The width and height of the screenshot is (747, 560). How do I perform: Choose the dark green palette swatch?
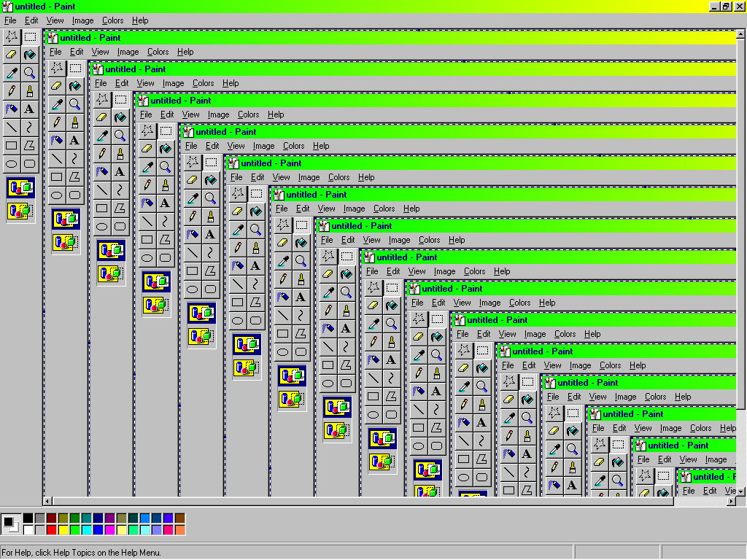click(x=75, y=518)
